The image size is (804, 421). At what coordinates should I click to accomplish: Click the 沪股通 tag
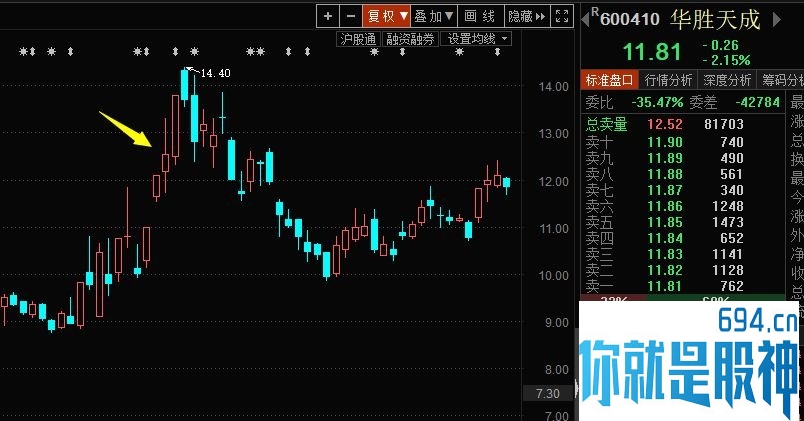click(358, 39)
